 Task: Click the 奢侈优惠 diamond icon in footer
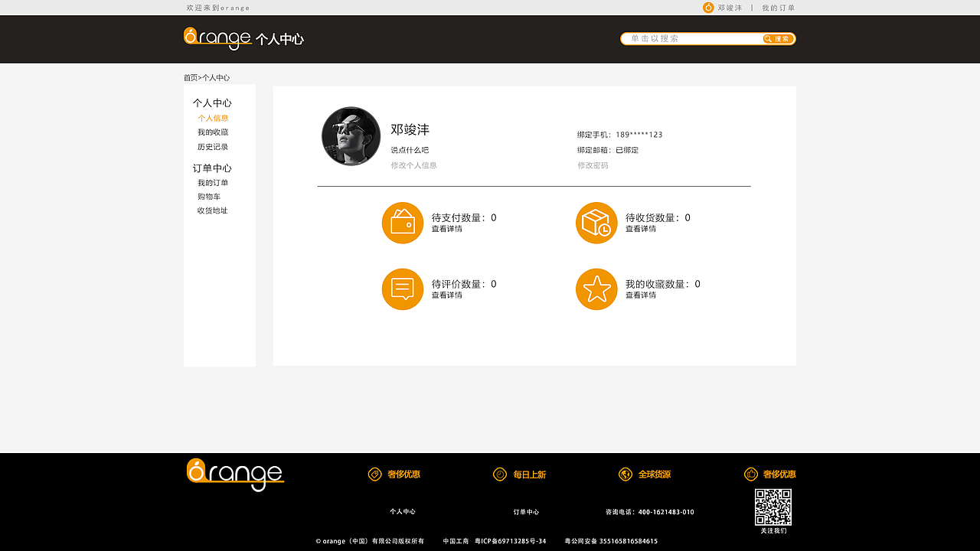374,474
